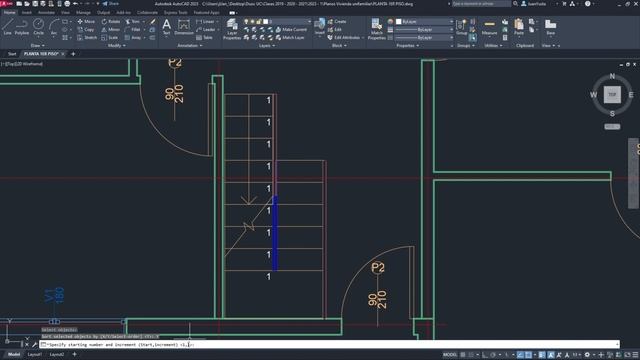Click the command line input field
The image size is (640, 360).
click(329, 344)
